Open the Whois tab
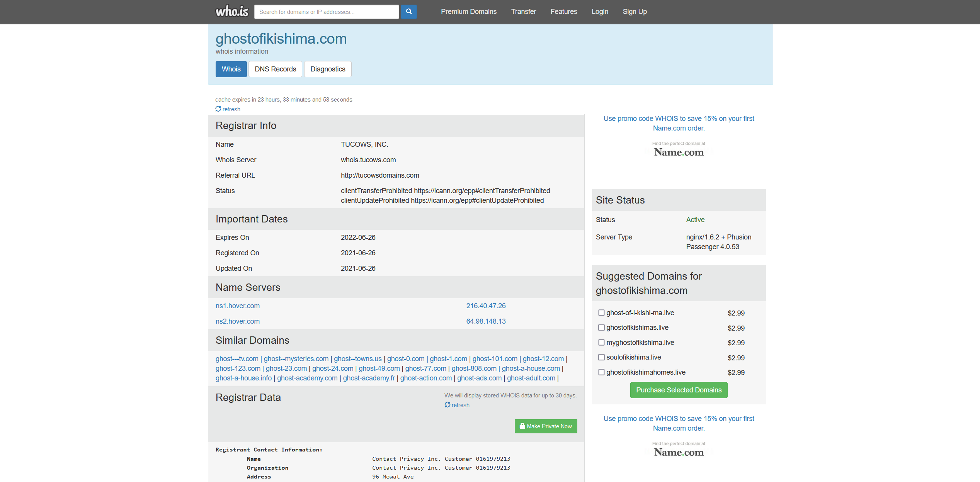This screenshot has width=980, height=482. pyautogui.click(x=231, y=69)
